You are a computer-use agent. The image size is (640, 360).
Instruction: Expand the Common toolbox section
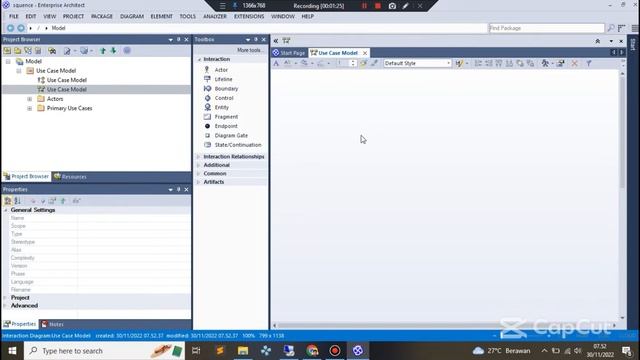coord(199,173)
